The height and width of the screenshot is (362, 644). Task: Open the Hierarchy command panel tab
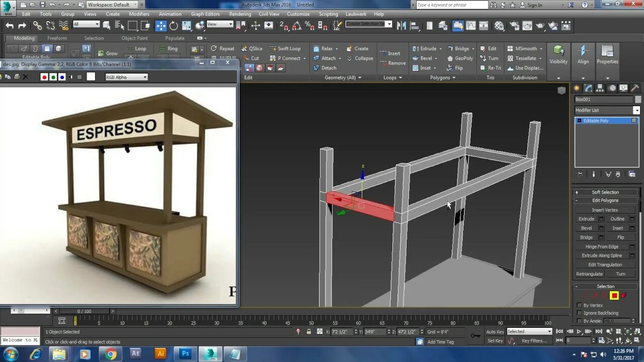[x=600, y=88]
